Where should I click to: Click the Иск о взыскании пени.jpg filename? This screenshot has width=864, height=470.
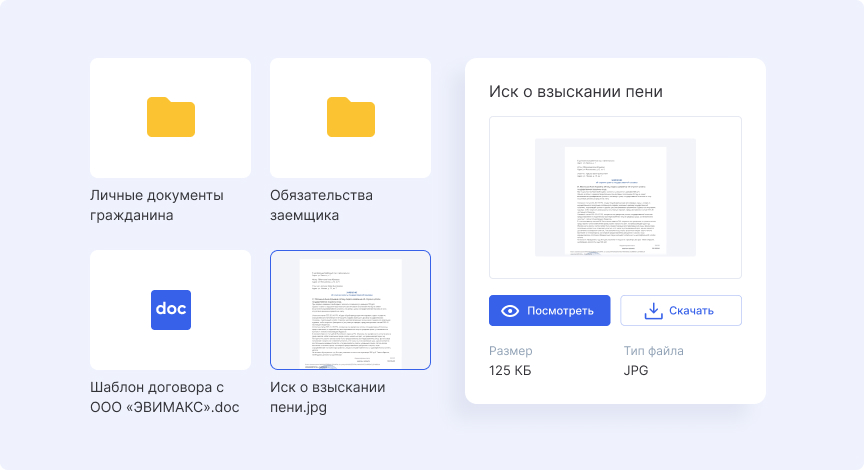pyautogui.click(x=327, y=397)
